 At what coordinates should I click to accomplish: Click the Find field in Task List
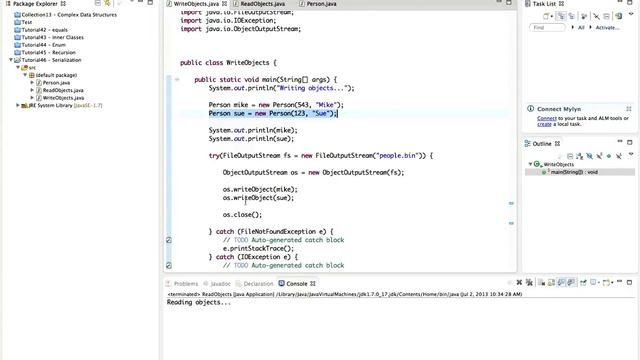547,27
